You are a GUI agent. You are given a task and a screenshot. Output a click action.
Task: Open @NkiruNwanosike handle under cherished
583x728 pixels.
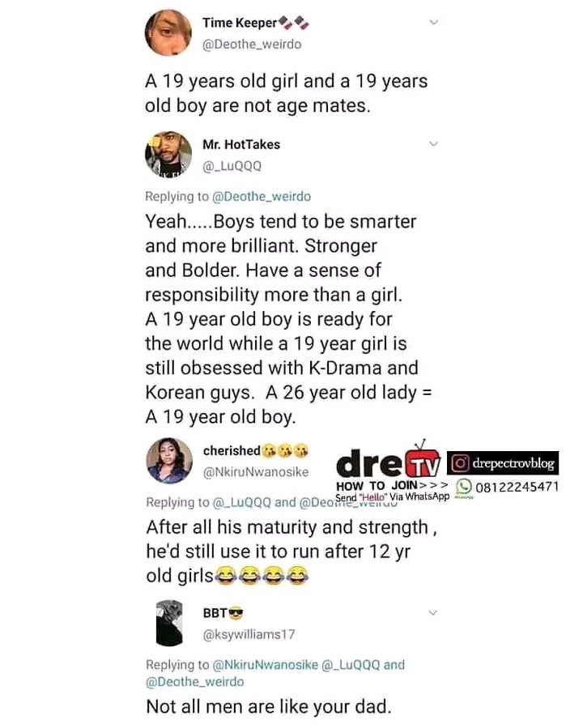coord(256,472)
